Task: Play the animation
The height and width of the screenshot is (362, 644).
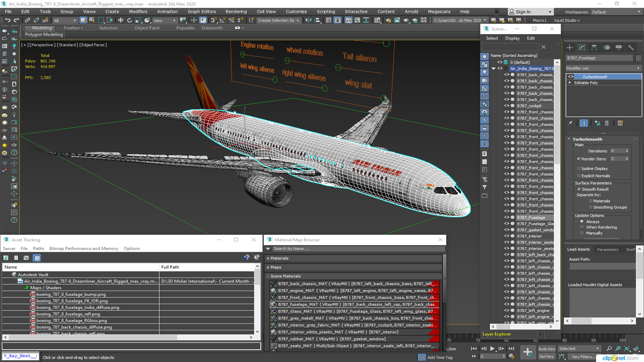Action: click(x=492, y=349)
